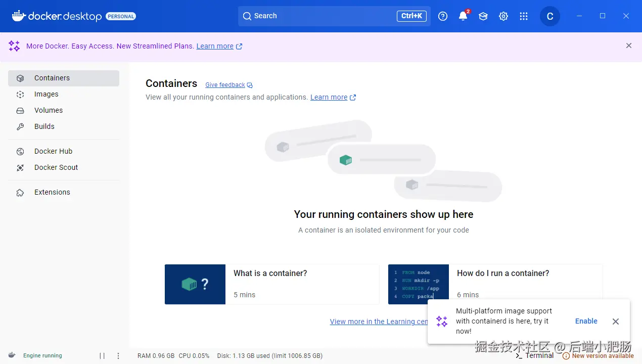The height and width of the screenshot is (364, 642).
Task: Enable containerd multi-platform image support
Action: [586, 322]
